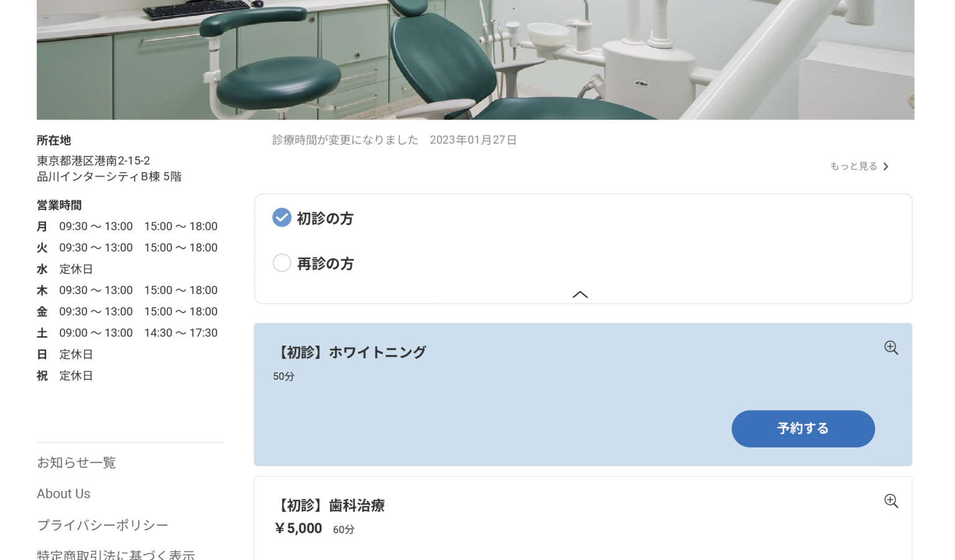Collapse the patient type panel with the up chevron
This screenshot has height=560, width=955.
coord(579,295)
